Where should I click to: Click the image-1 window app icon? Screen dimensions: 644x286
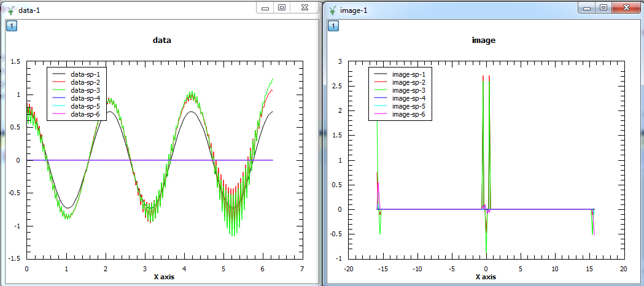tap(332, 10)
